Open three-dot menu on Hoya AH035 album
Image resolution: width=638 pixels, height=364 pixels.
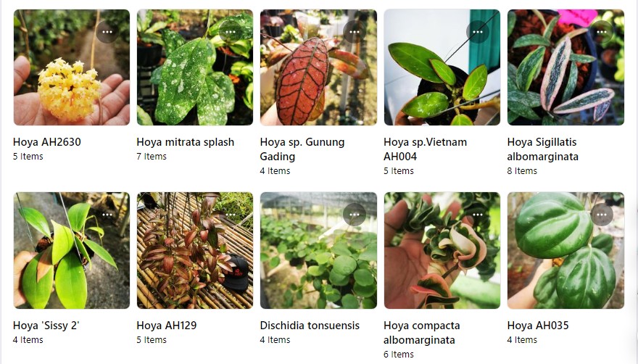pos(602,215)
